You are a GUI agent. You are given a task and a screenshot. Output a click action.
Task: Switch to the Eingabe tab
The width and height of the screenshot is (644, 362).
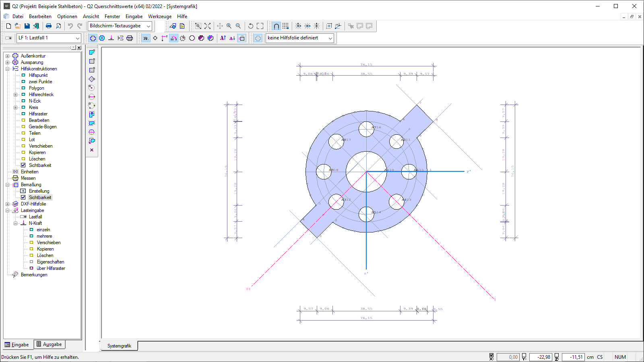click(x=17, y=345)
